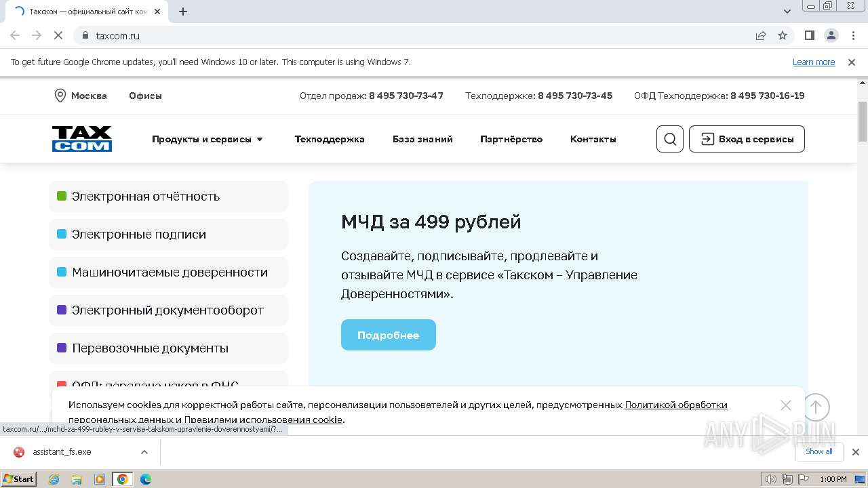The height and width of the screenshot is (488, 868).
Task: Expand assistant_fs.exe download options chevron
Action: point(144,452)
